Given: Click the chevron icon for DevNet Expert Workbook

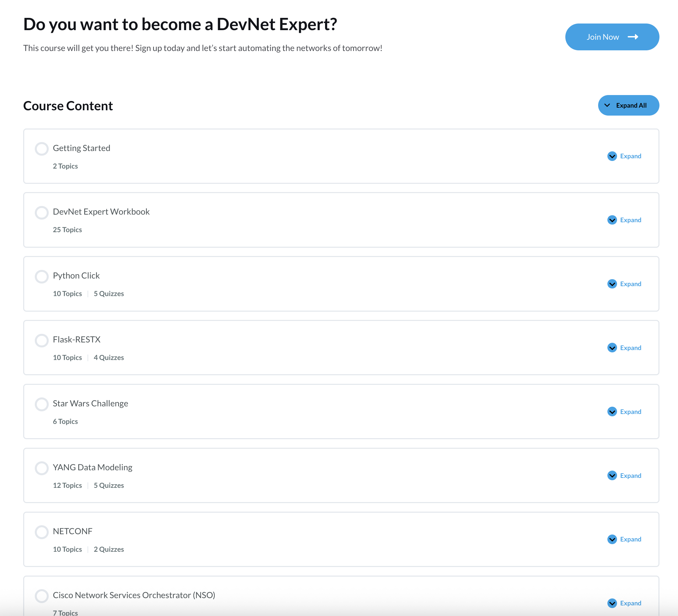Looking at the screenshot, I should click(612, 220).
